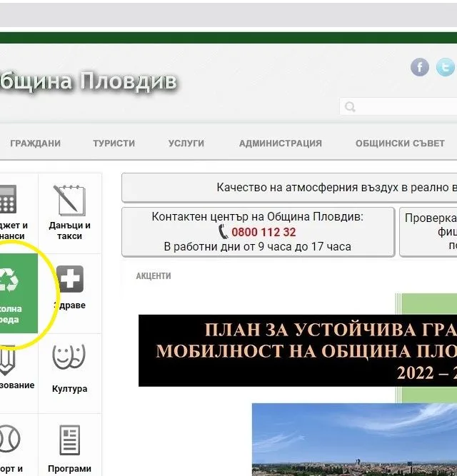Screen dimensions: 457x476
Task: Open the air quality real-time banner
Action: pos(289,188)
